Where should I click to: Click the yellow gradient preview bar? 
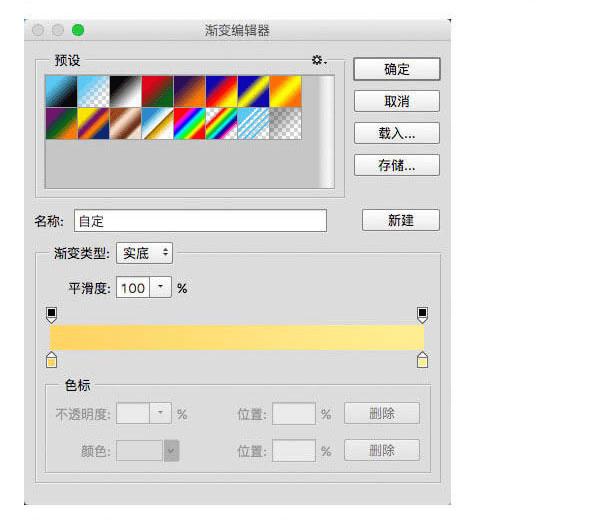(x=237, y=337)
